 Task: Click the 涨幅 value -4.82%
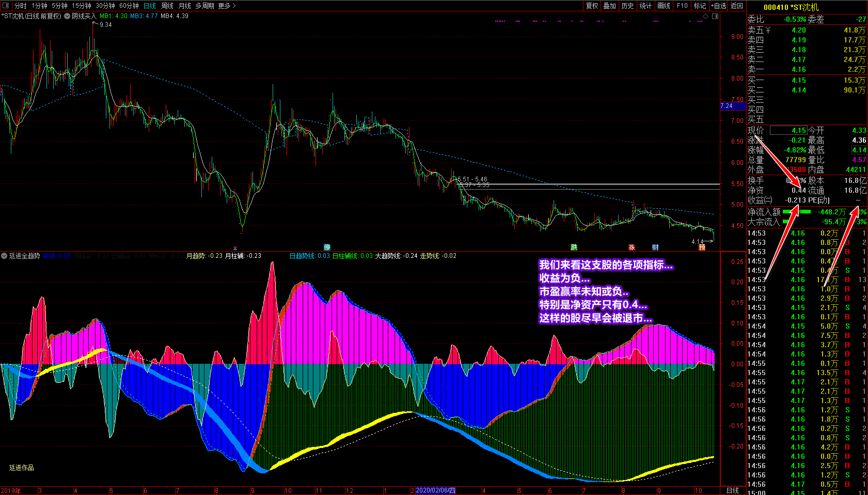[x=795, y=150]
